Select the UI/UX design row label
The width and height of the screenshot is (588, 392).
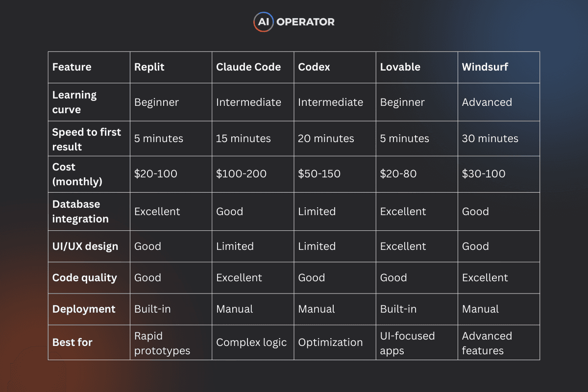pyautogui.click(x=85, y=246)
